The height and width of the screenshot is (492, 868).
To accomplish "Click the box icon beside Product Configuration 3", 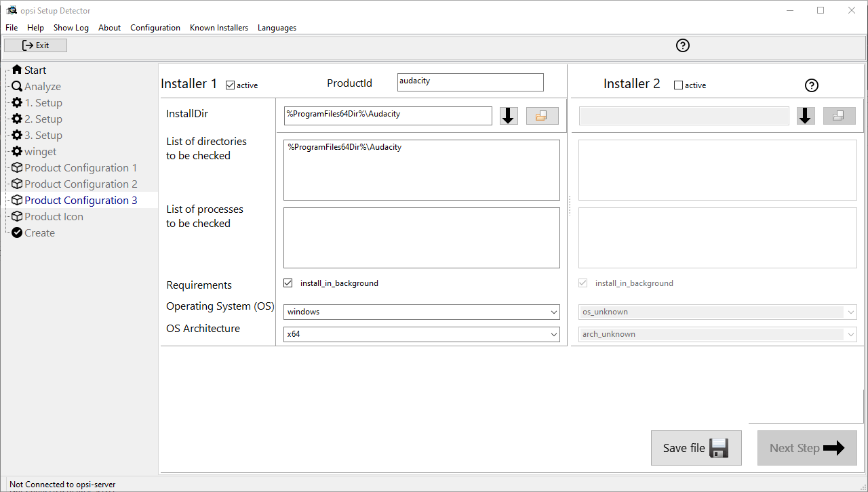I will (x=17, y=200).
